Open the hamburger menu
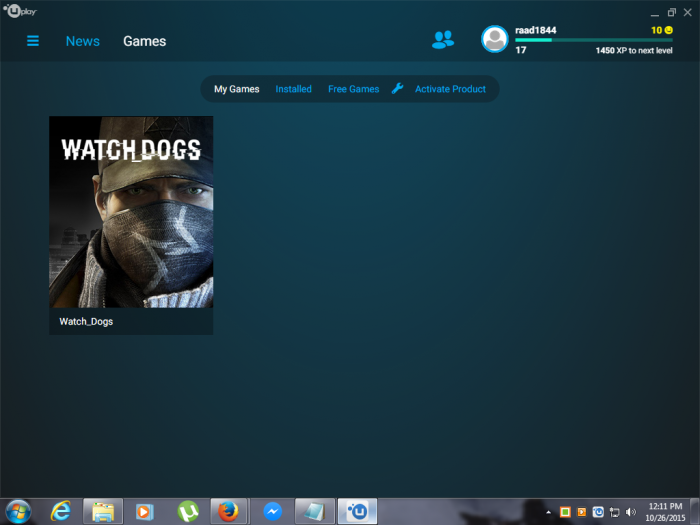This screenshot has width=700, height=525. click(x=33, y=41)
